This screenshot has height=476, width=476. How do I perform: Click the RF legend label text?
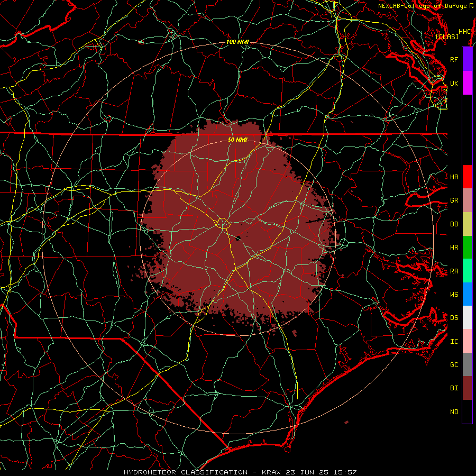[x=454, y=59]
